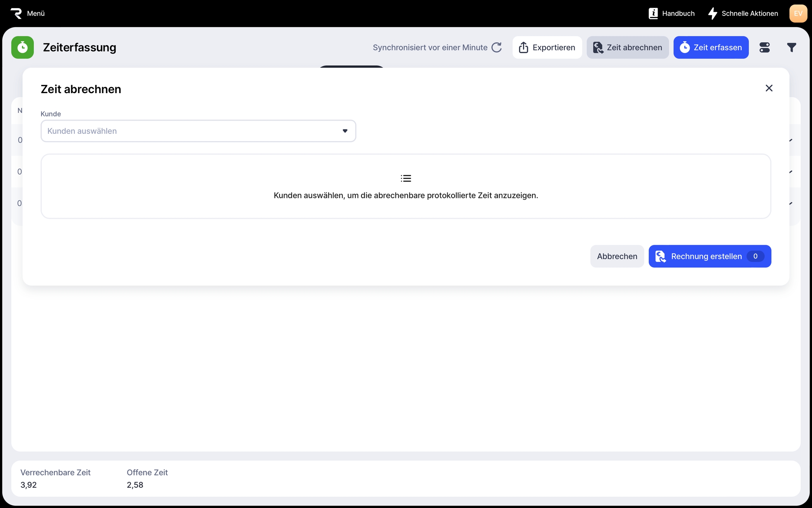Click the Zeit abrechnen toolbar button
812x508 pixels.
pos(627,47)
